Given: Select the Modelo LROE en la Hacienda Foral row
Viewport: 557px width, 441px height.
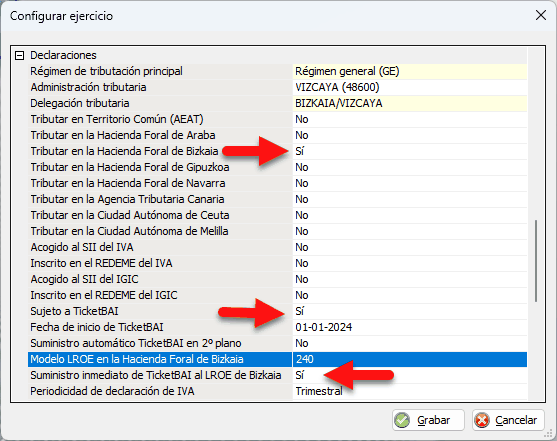Looking at the screenshot, I should click(x=277, y=359).
